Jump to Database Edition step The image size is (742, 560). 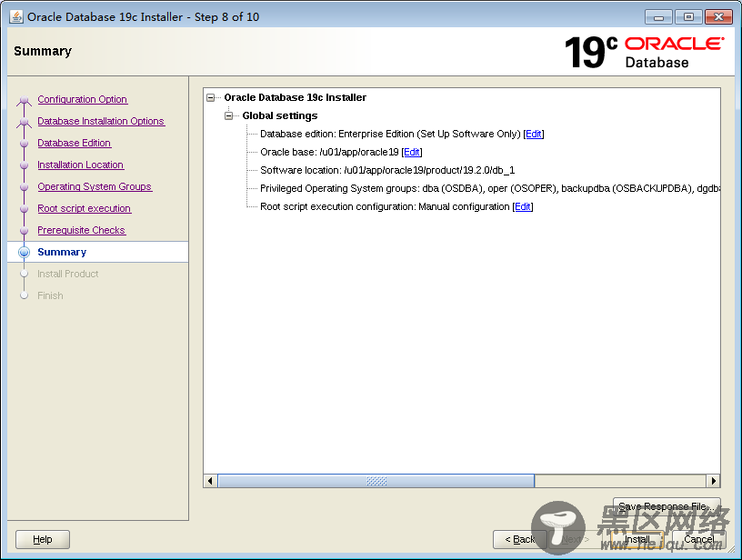point(74,143)
